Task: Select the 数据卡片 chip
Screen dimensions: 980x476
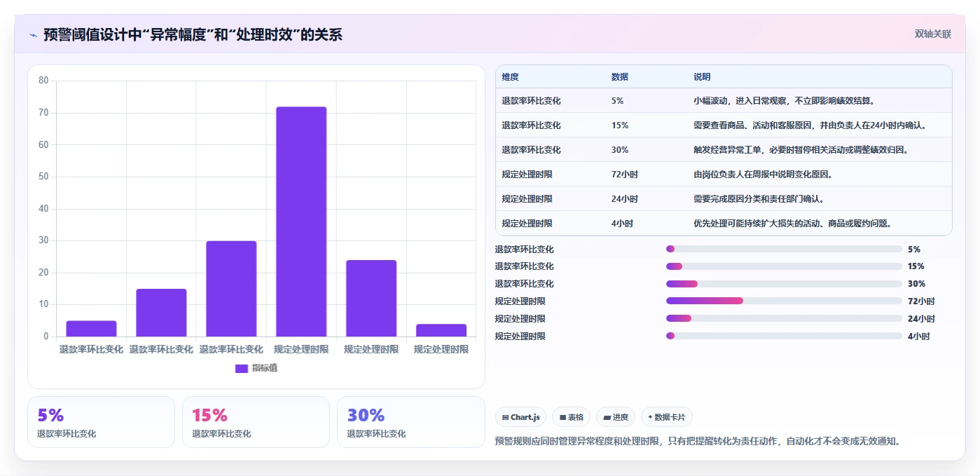Action: 666,417
